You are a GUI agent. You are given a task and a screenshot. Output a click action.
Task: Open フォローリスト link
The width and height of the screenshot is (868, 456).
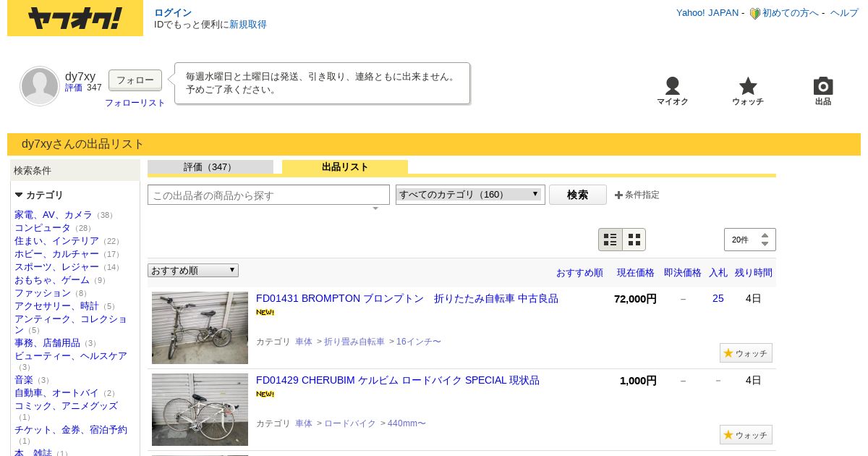(x=135, y=103)
